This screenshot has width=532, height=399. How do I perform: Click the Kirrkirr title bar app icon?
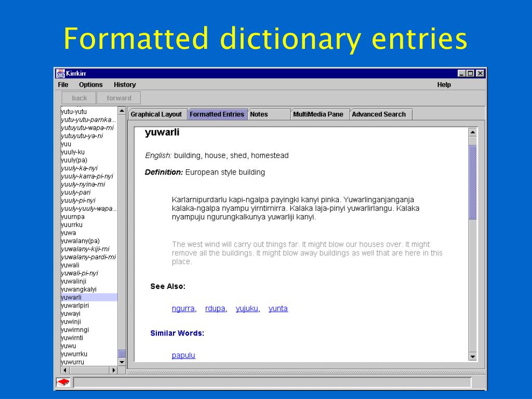61,73
